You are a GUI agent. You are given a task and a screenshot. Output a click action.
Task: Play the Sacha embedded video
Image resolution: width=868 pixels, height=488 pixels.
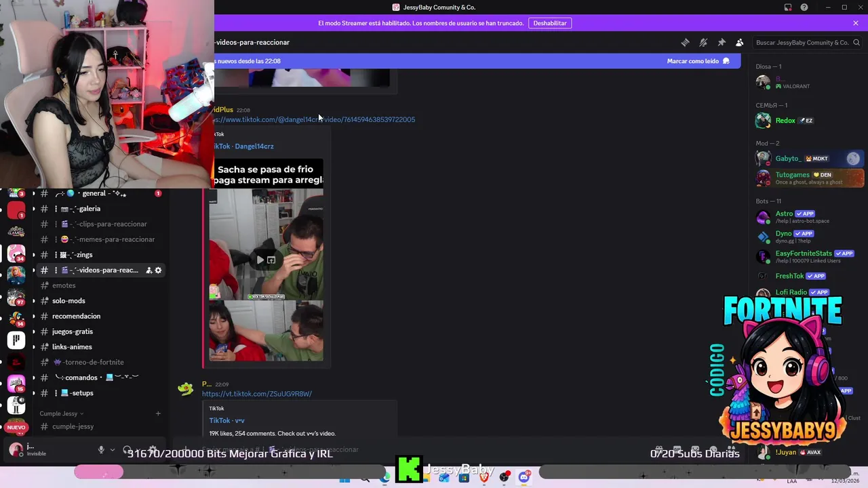pyautogui.click(x=260, y=260)
